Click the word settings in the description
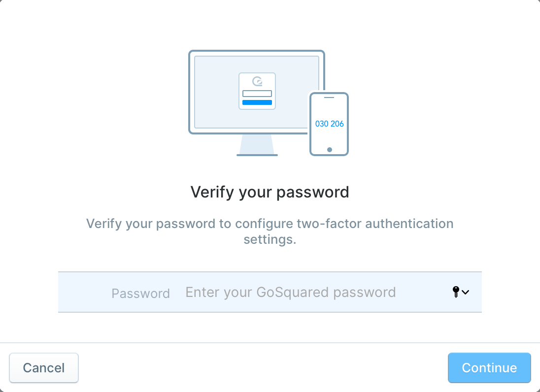 pyautogui.click(x=270, y=239)
